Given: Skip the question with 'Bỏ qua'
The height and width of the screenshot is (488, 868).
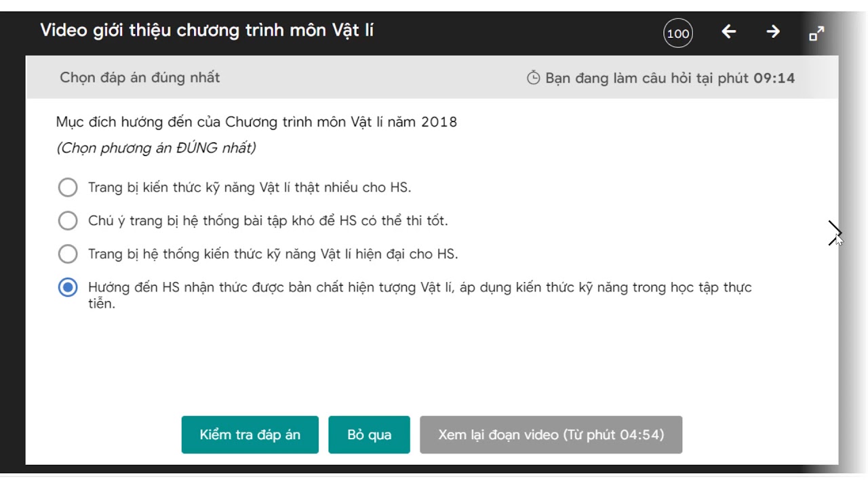Looking at the screenshot, I should 369,434.
